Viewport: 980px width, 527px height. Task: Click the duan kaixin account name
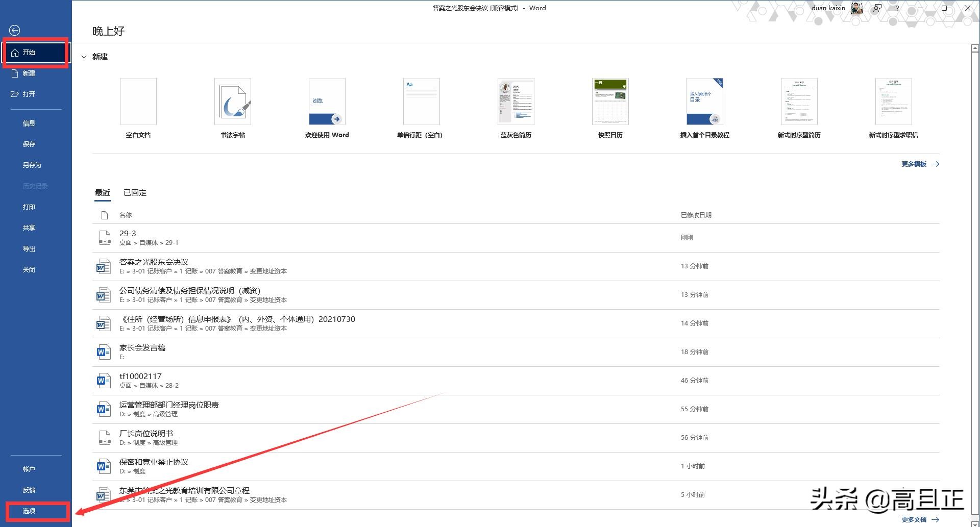828,8
